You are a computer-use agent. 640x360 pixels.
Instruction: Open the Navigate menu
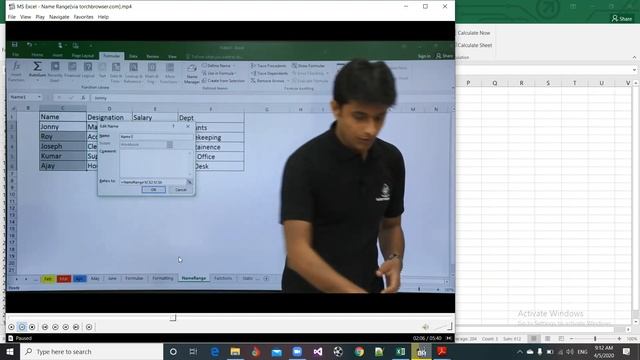pyautogui.click(x=59, y=17)
